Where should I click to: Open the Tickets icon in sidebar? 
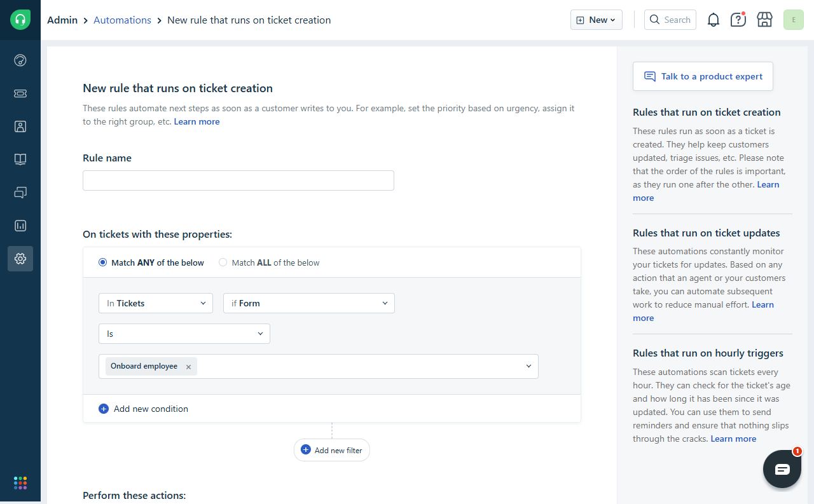20,93
